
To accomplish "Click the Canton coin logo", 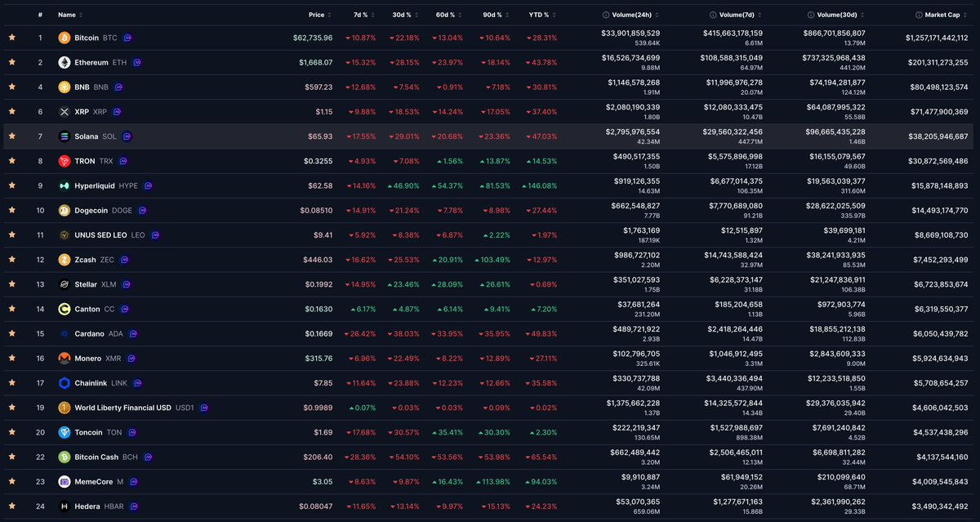I will click(x=65, y=309).
